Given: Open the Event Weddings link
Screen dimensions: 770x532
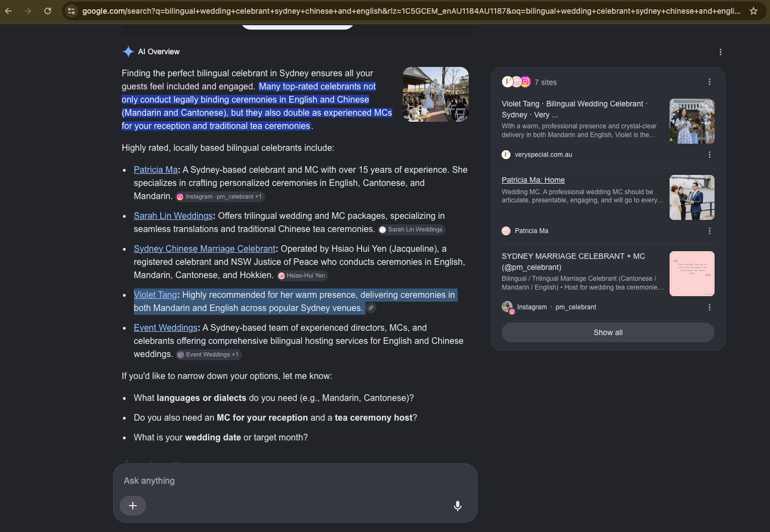Looking at the screenshot, I should click(x=166, y=328).
